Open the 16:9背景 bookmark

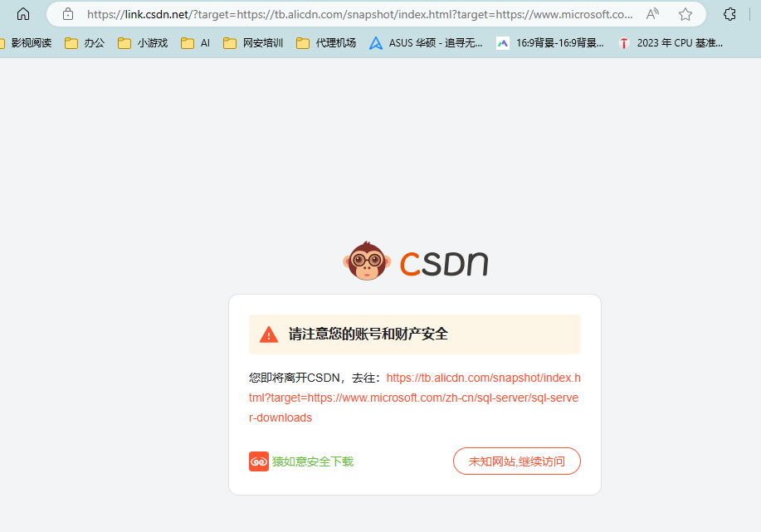click(551, 43)
